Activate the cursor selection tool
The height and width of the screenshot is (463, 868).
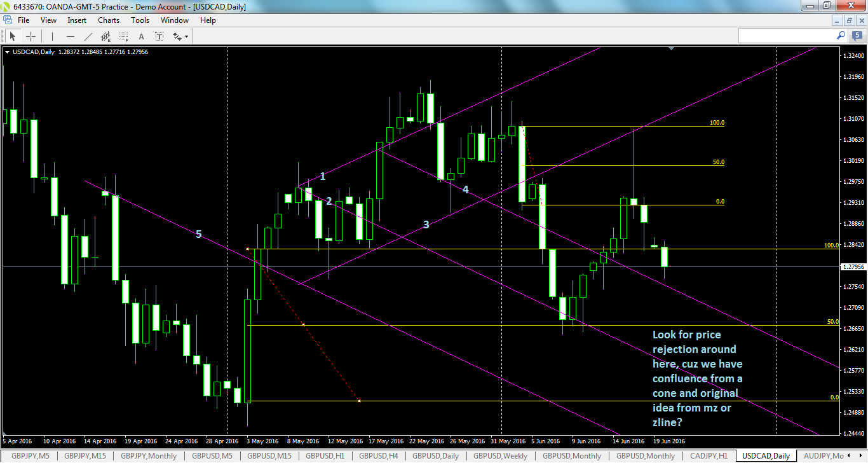point(13,36)
